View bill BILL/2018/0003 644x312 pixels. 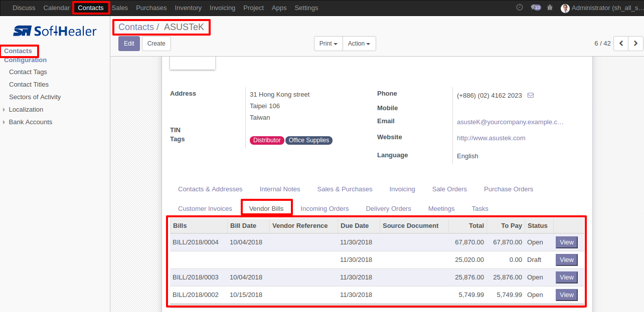click(x=567, y=277)
